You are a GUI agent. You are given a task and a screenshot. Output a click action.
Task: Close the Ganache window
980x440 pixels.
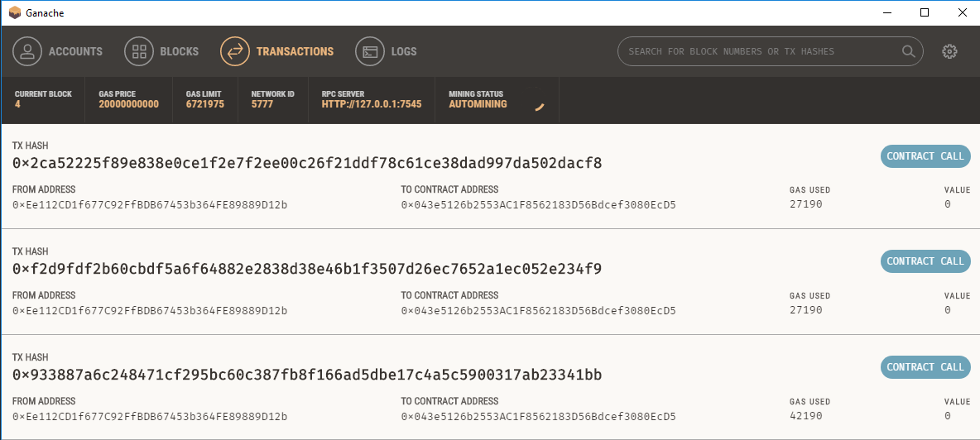(961, 12)
